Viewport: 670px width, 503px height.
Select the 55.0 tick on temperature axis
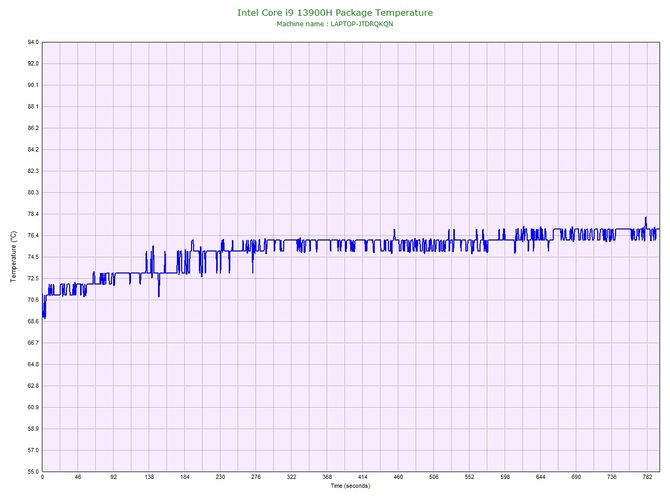coord(32,471)
